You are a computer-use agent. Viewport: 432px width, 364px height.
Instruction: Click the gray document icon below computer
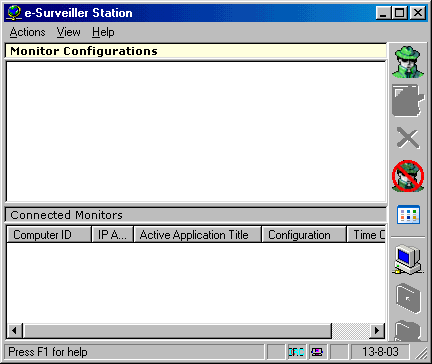[x=408, y=298]
